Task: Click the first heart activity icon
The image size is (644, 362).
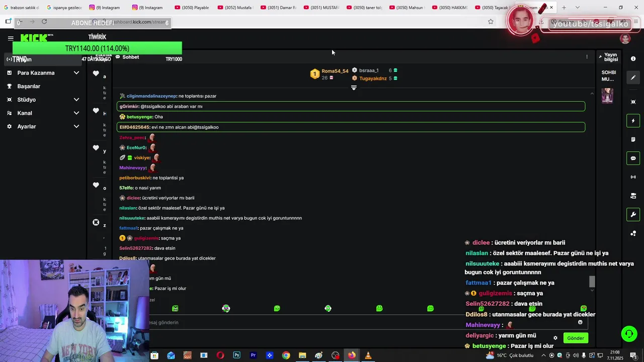Action: [x=96, y=73]
